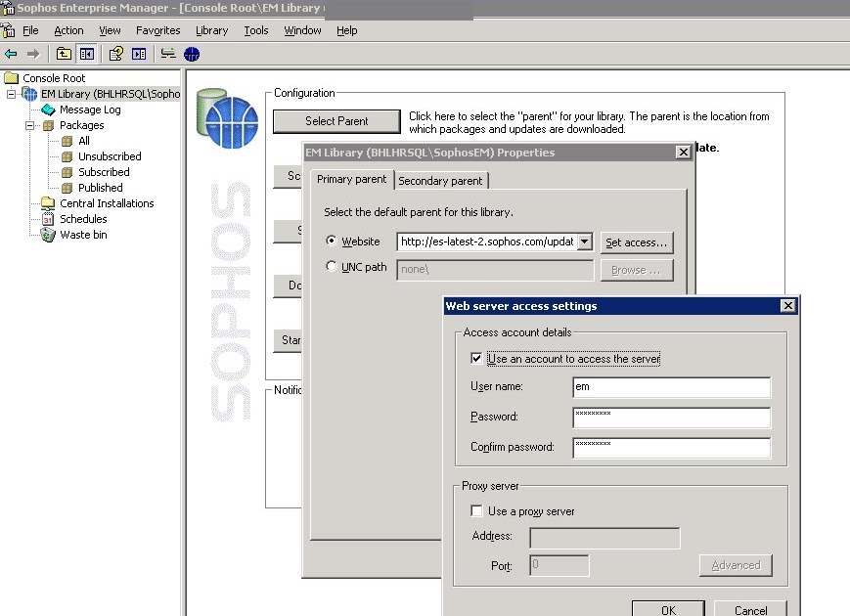Switch to the Primary parent tab

click(x=351, y=179)
